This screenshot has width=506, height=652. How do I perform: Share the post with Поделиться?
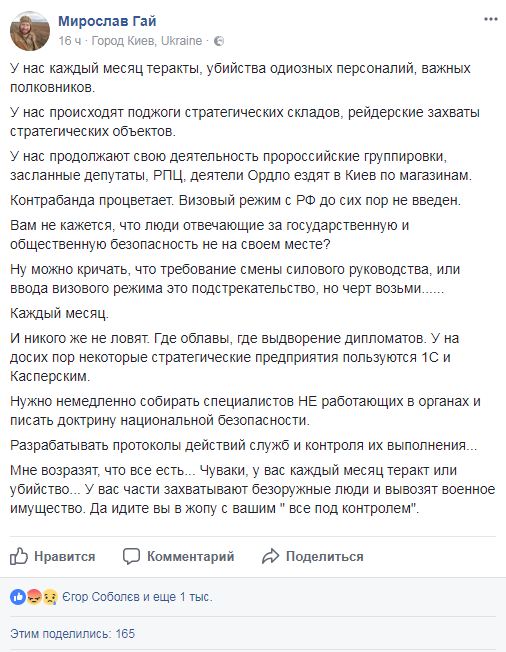click(325, 556)
